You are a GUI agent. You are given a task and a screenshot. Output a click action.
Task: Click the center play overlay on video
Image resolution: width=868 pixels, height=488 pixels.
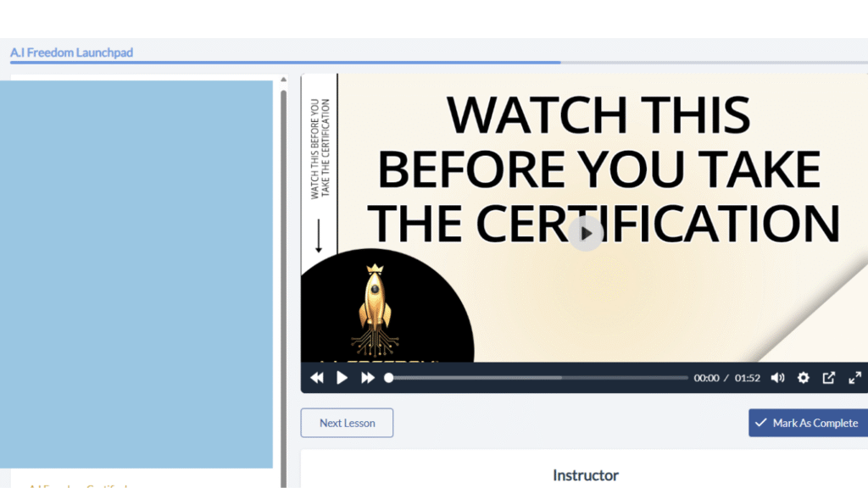[x=586, y=233]
